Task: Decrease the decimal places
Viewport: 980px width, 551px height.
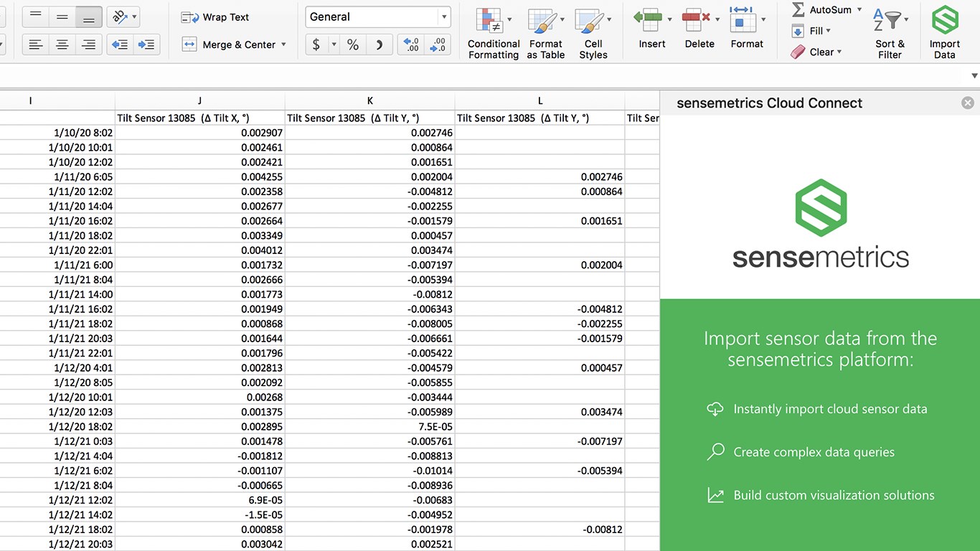Action: tap(438, 44)
